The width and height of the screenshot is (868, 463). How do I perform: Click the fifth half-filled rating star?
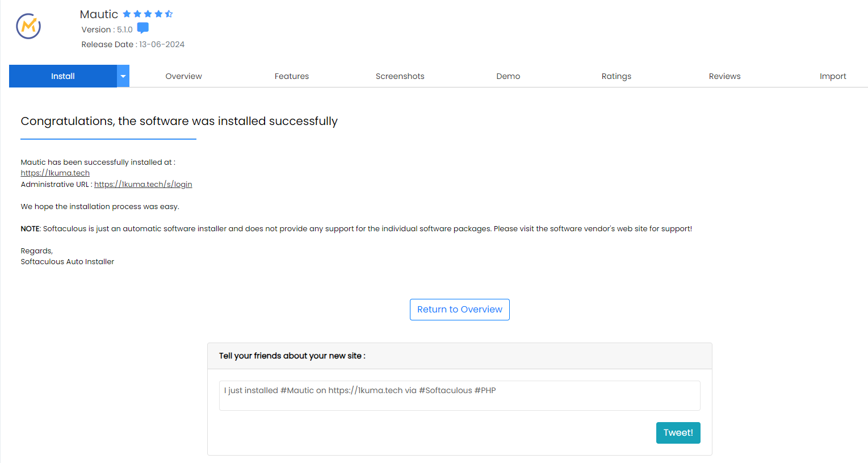[x=169, y=14]
